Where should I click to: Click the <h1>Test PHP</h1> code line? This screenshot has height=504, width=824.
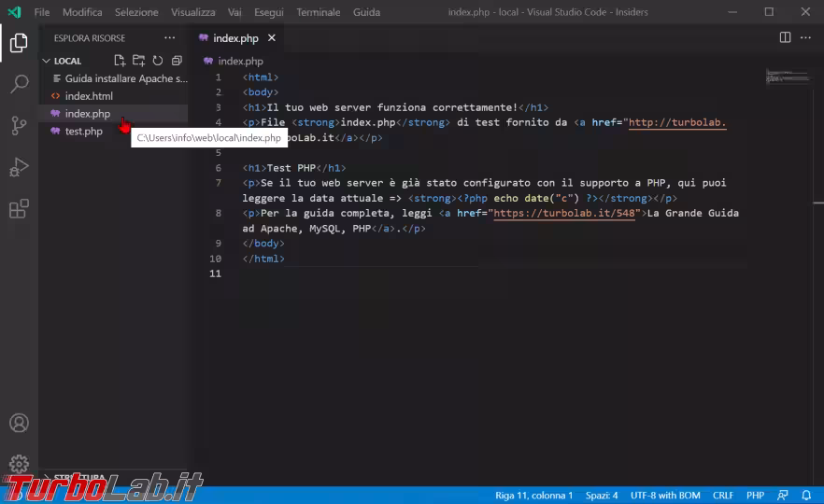[x=294, y=168]
